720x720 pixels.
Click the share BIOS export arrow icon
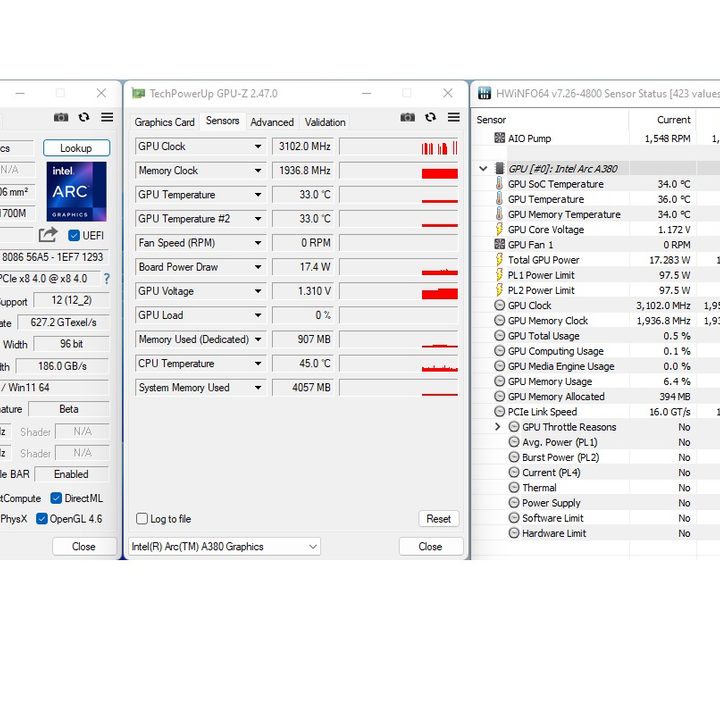48,235
